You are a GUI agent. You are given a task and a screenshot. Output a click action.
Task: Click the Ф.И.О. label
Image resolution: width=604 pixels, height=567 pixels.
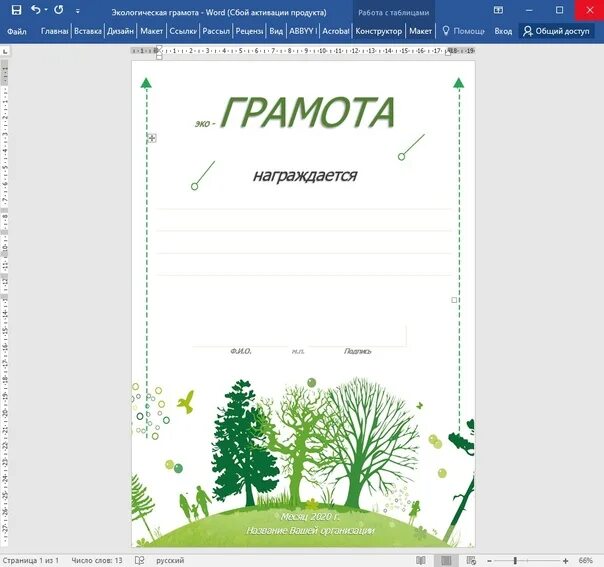pyautogui.click(x=241, y=351)
